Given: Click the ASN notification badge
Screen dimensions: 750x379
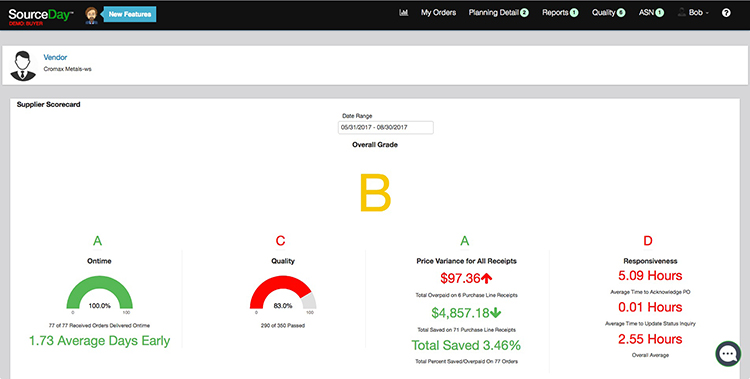Looking at the screenshot, I should tap(660, 13).
